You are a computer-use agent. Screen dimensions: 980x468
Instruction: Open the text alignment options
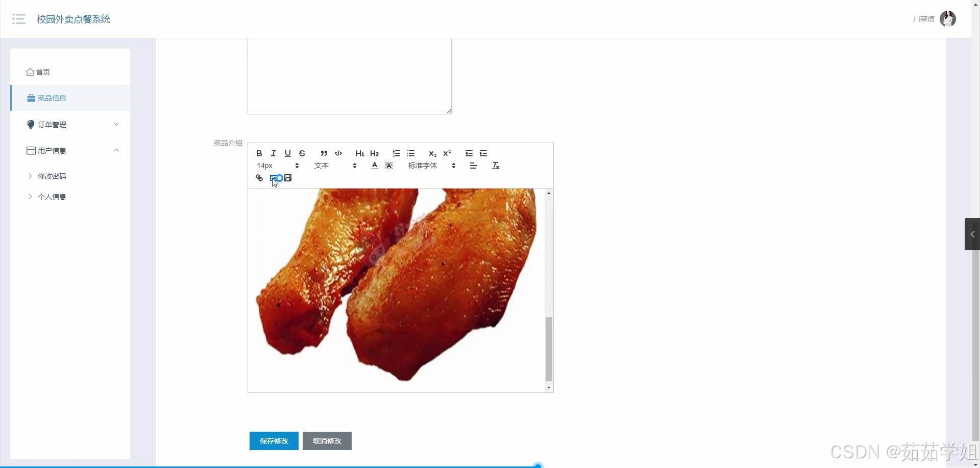point(474,166)
